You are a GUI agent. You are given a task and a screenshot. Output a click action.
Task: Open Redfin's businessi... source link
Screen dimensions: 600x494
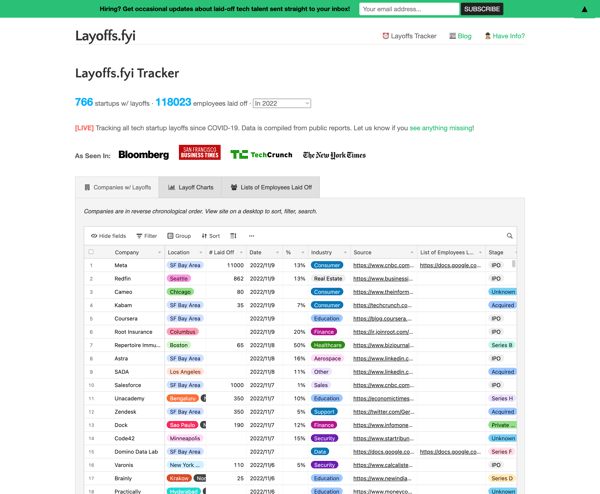click(383, 279)
